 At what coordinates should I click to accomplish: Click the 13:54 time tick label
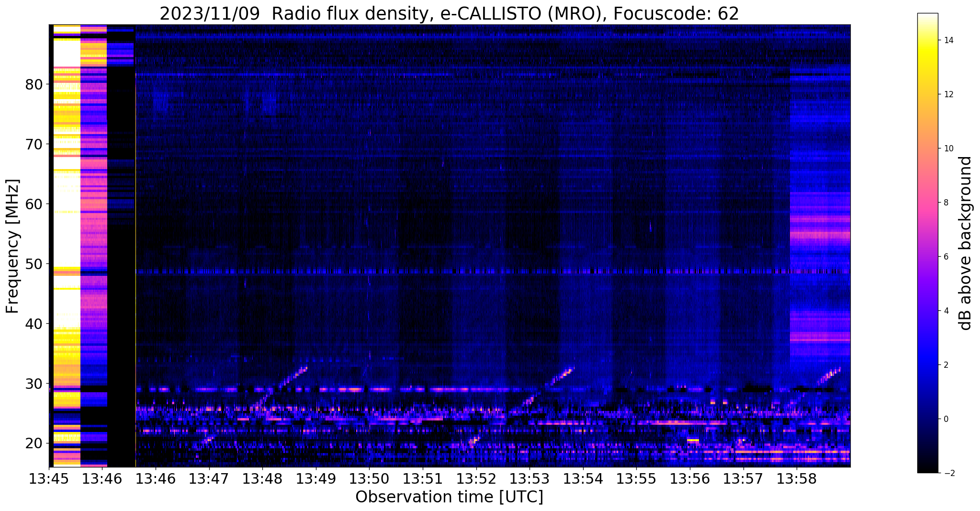point(583,478)
